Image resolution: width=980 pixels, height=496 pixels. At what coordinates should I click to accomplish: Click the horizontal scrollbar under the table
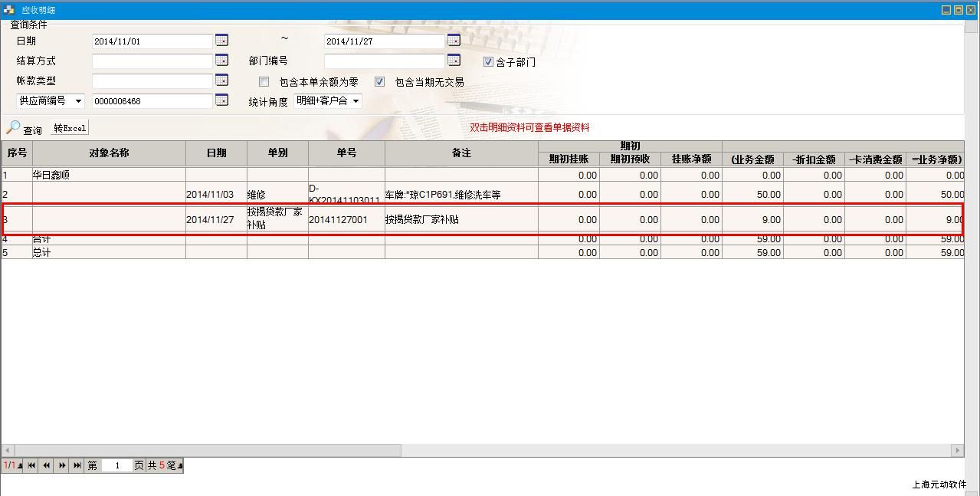tap(202, 450)
